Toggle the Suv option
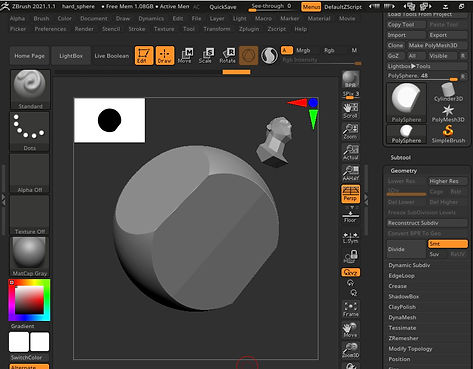Viewport: 473px width, 369px height. tap(434, 254)
